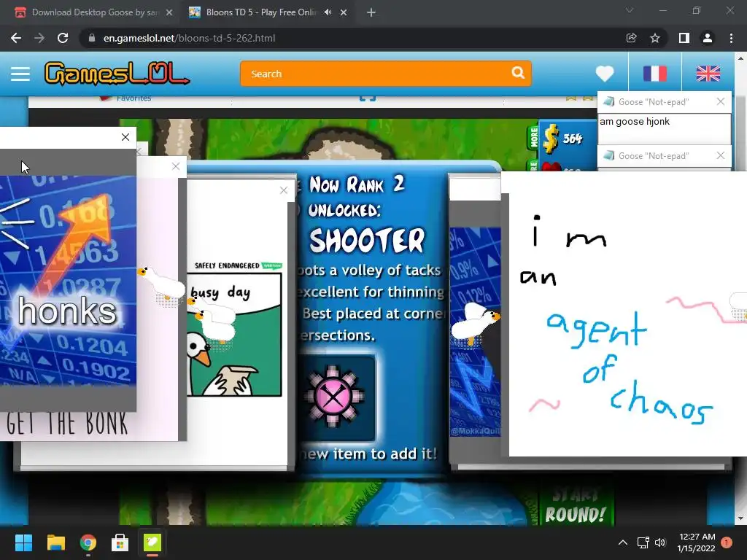Click the GamesLOL logo
This screenshot has width=747, height=560.
pyautogui.click(x=117, y=74)
